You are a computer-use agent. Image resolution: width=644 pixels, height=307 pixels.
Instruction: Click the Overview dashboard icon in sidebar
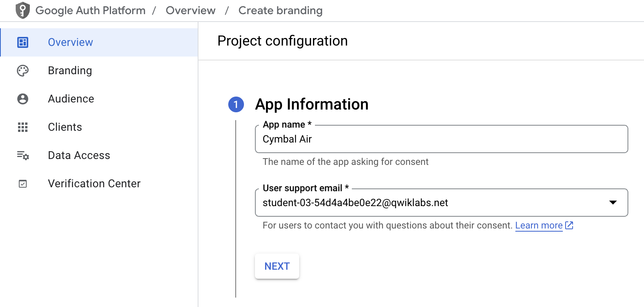click(23, 42)
